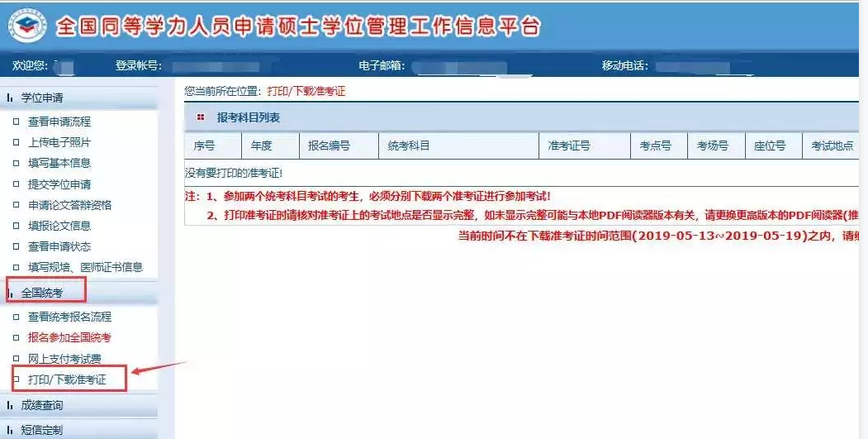
Task: Click the square bullet icon before 上传电子照片
Action: point(16,143)
